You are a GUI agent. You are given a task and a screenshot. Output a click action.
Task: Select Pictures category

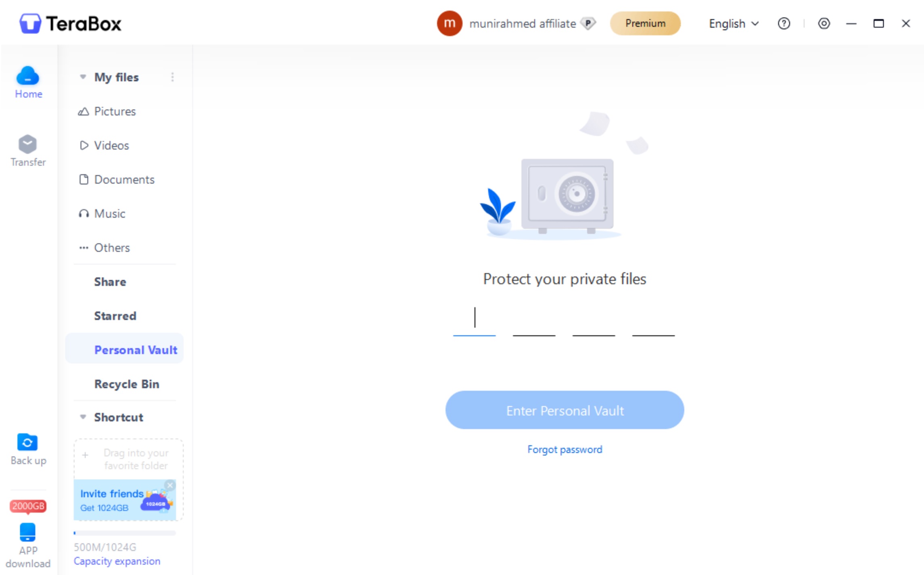[115, 111]
